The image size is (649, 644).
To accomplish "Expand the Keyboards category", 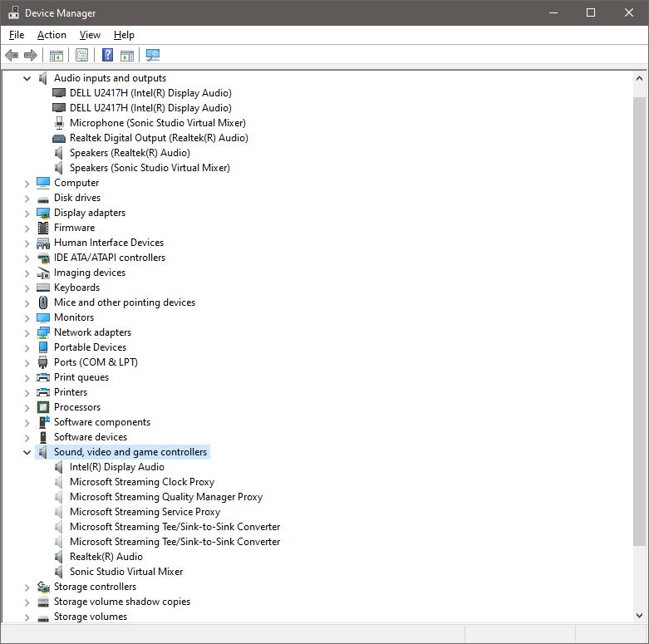I will (x=27, y=288).
